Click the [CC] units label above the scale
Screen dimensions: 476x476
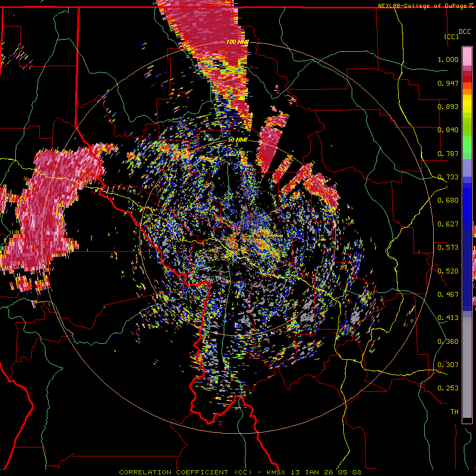point(451,36)
